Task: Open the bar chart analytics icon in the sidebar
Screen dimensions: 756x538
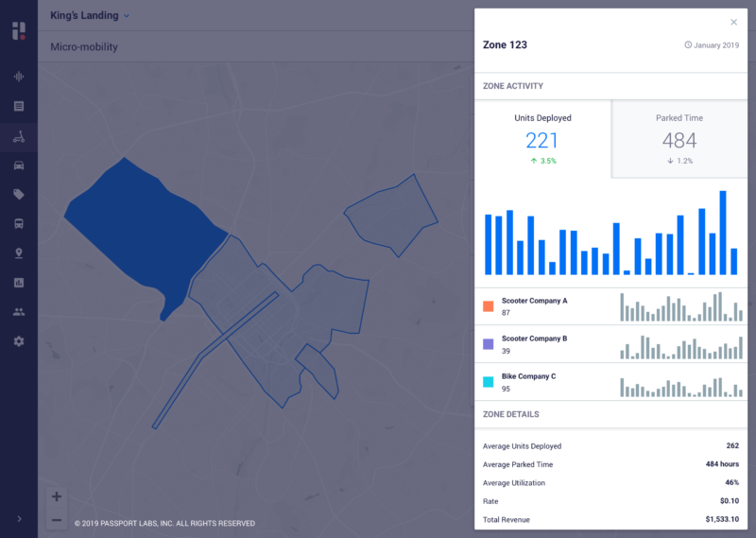Action: tap(19, 283)
